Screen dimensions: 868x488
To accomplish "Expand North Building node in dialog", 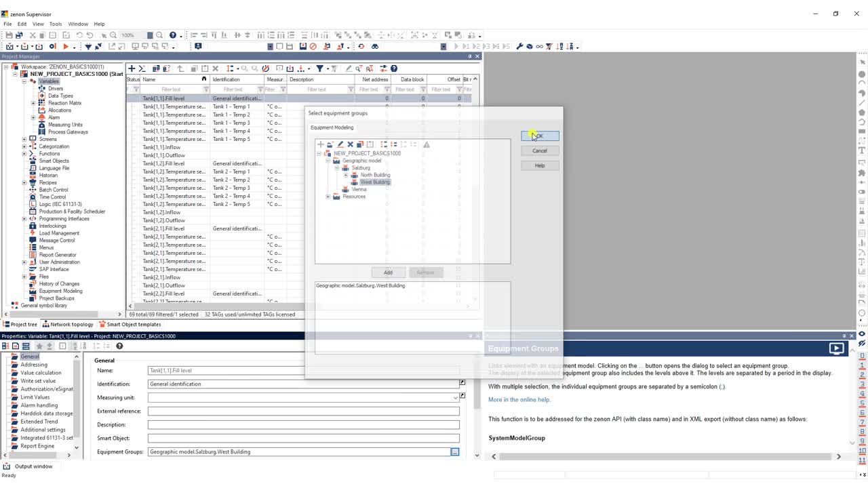I will [x=346, y=175].
